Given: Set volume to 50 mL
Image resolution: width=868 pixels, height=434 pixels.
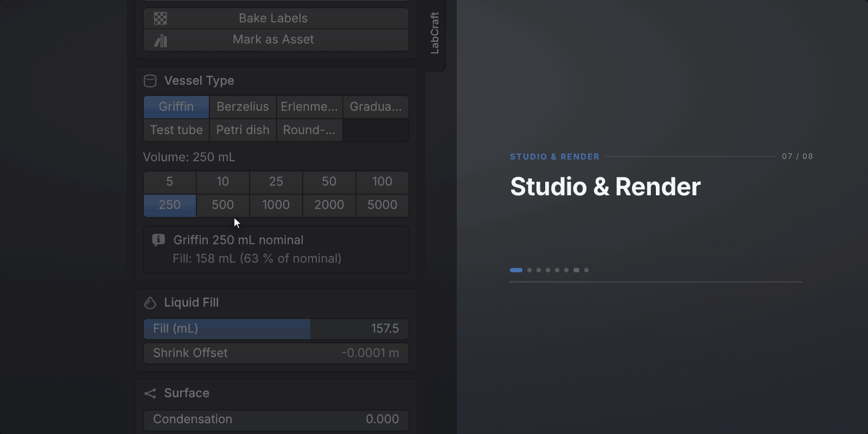Looking at the screenshot, I should click(329, 182).
